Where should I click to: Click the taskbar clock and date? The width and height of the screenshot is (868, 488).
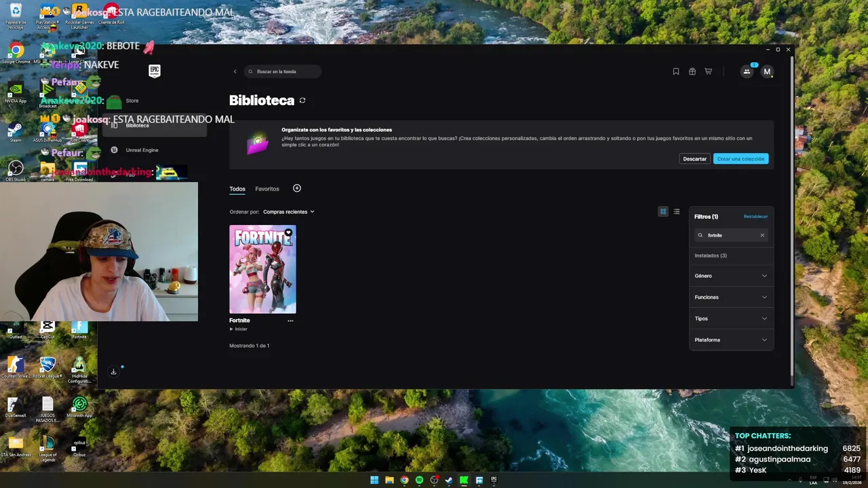(x=852, y=480)
